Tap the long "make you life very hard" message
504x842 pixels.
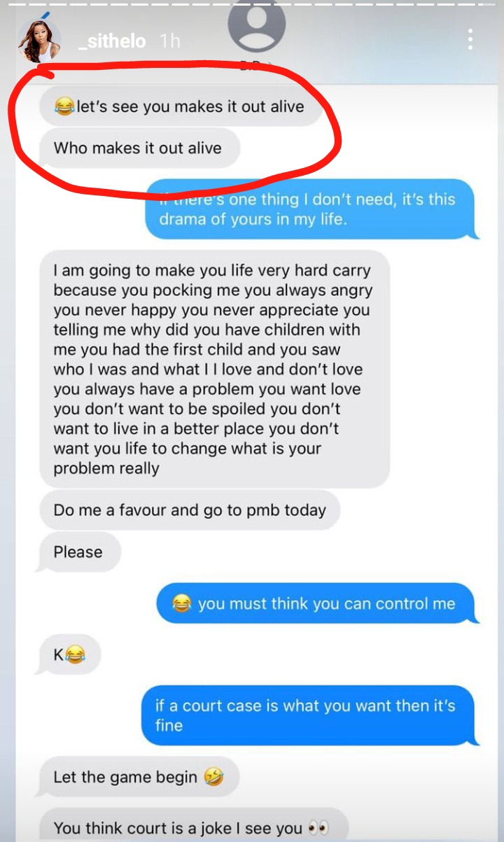coord(214,369)
